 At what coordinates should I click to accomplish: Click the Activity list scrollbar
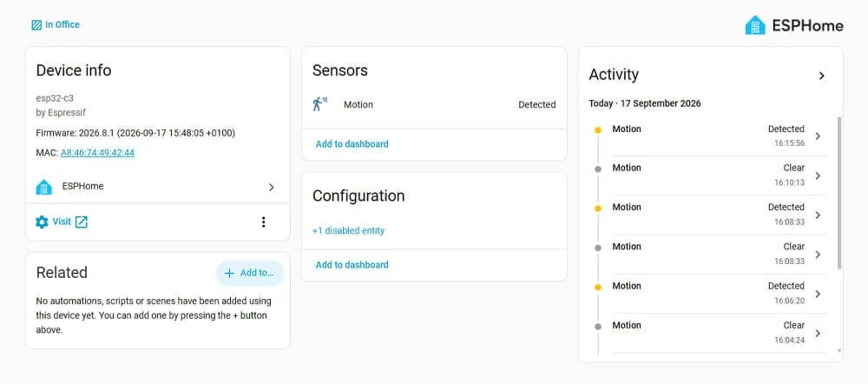839,193
